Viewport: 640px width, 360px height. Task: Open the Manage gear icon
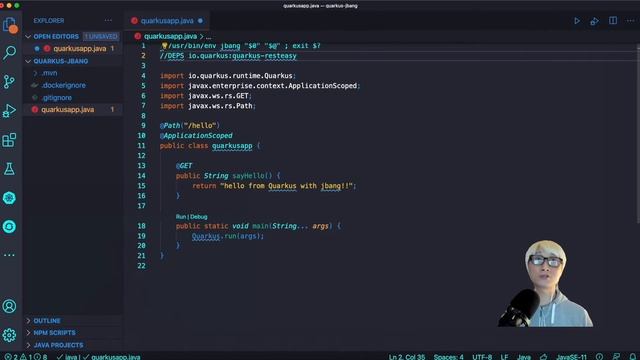point(9,335)
